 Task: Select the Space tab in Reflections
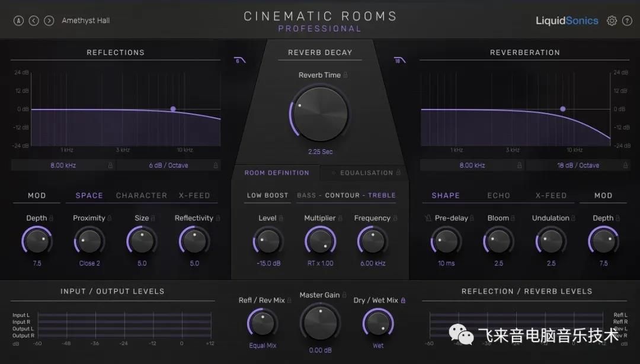pyautogui.click(x=89, y=196)
